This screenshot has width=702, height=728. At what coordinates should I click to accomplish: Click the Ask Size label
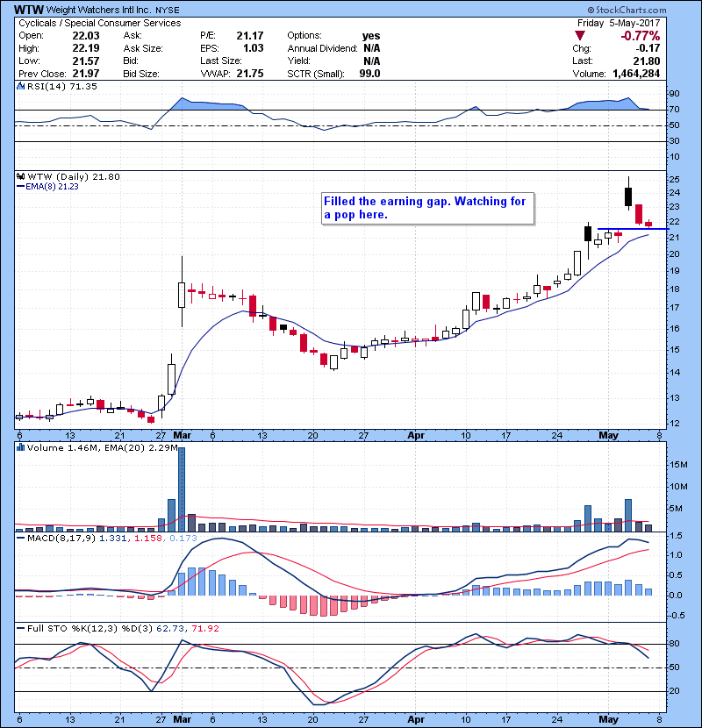tap(143, 48)
